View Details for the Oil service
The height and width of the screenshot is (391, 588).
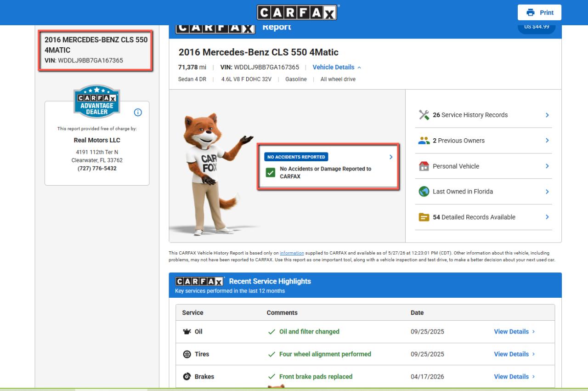[514, 332]
